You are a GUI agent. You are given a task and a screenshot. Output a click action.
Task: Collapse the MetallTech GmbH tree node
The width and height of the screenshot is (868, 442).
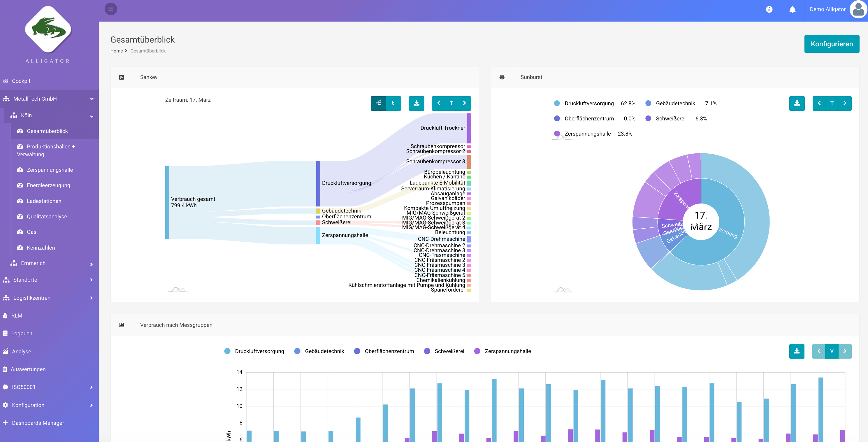click(x=92, y=99)
